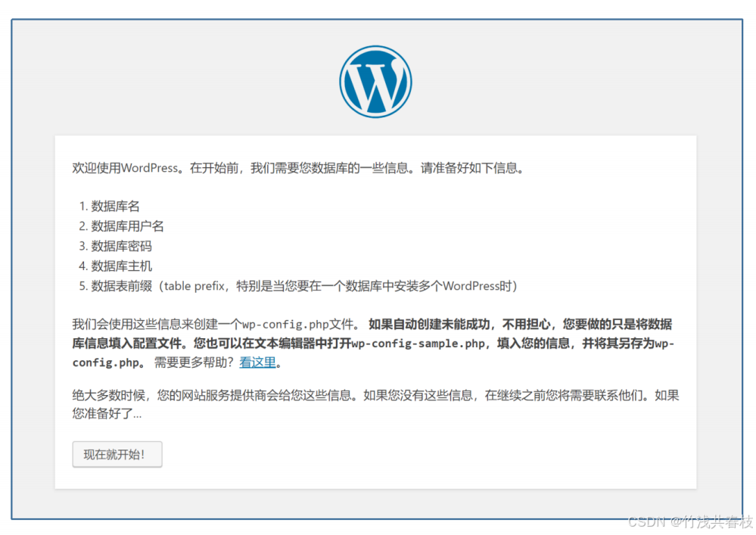Click the paragraph starting 绝大多数时候
Image resolution: width=756 pixels, height=535 pixels.
pyautogui.click(x=375, y=404)
